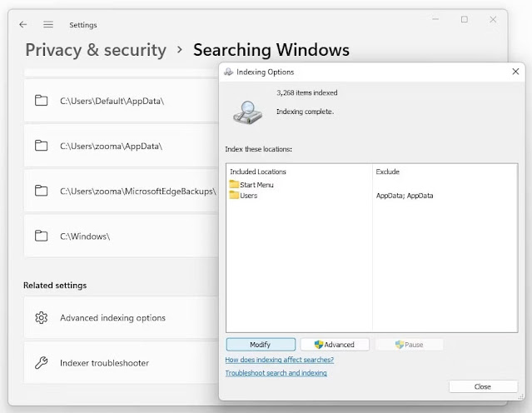Click folder icon beside C:\Windows\
532x413 pixels.
[x=41, y=236]
